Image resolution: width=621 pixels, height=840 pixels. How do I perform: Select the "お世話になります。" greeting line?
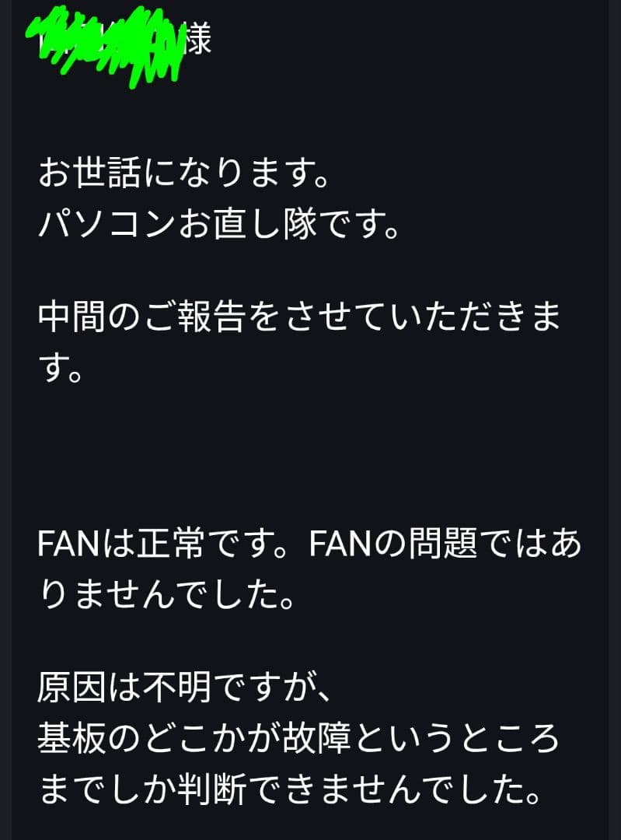point(183,173)
